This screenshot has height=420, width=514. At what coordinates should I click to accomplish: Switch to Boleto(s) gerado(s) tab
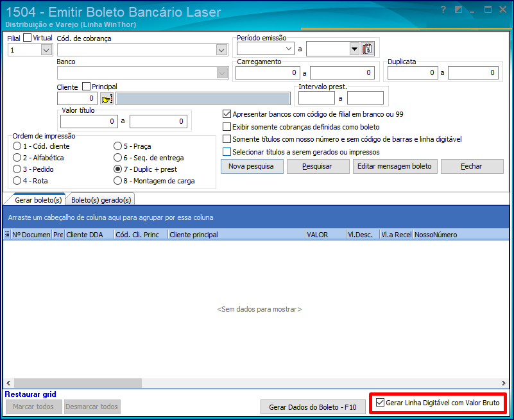[x=101, y=200]
